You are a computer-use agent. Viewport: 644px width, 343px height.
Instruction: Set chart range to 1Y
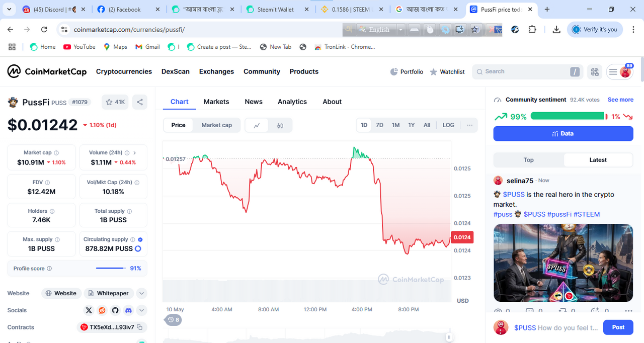point(412,125)
